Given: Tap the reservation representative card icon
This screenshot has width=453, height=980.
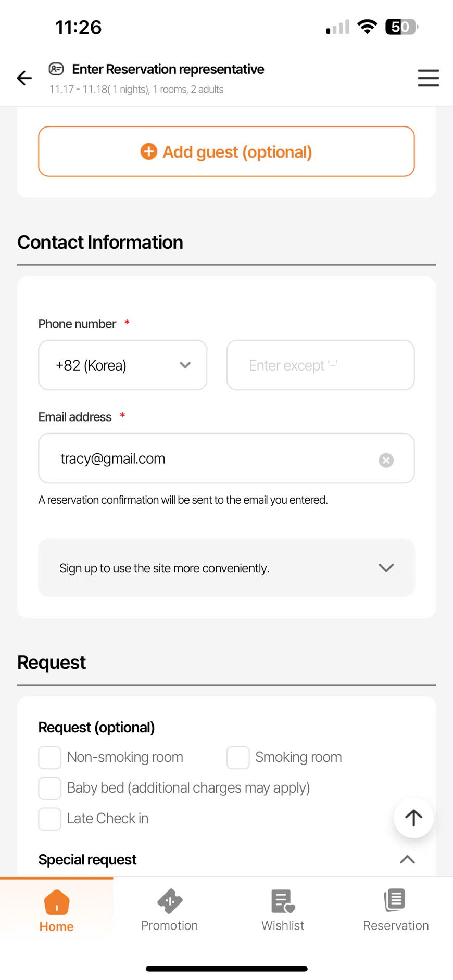Looking at the screenshot, I should [x=56, y=69].
